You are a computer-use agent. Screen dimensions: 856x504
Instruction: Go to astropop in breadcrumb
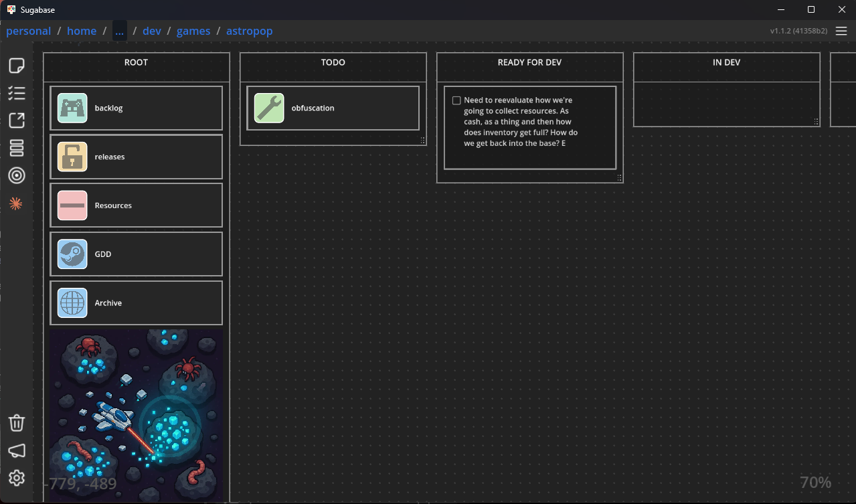250,31
